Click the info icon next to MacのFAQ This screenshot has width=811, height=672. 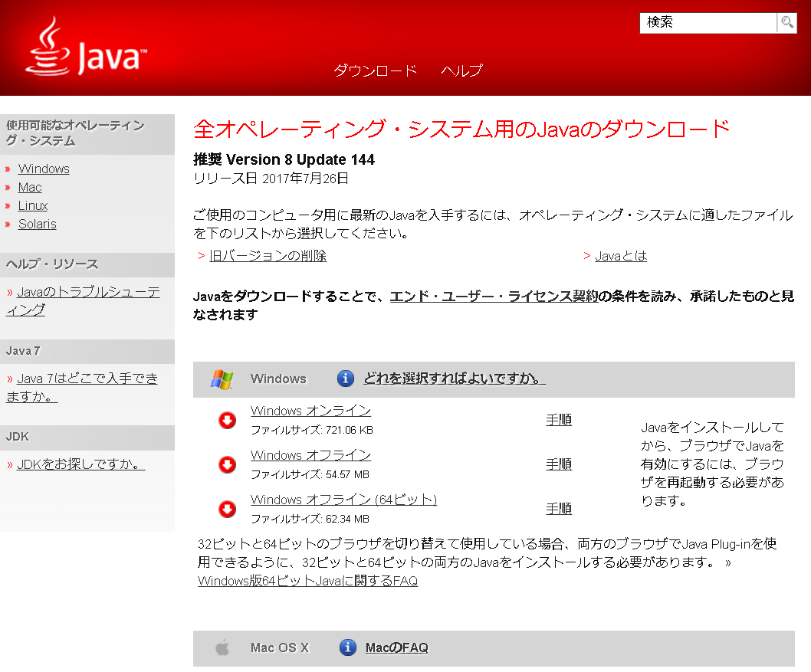coord(347,647)
